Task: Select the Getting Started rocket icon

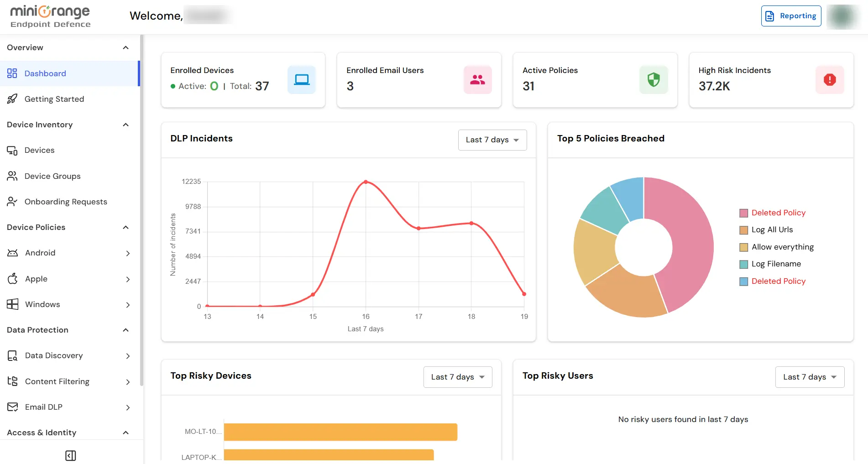Action: [x=12, y=99]
